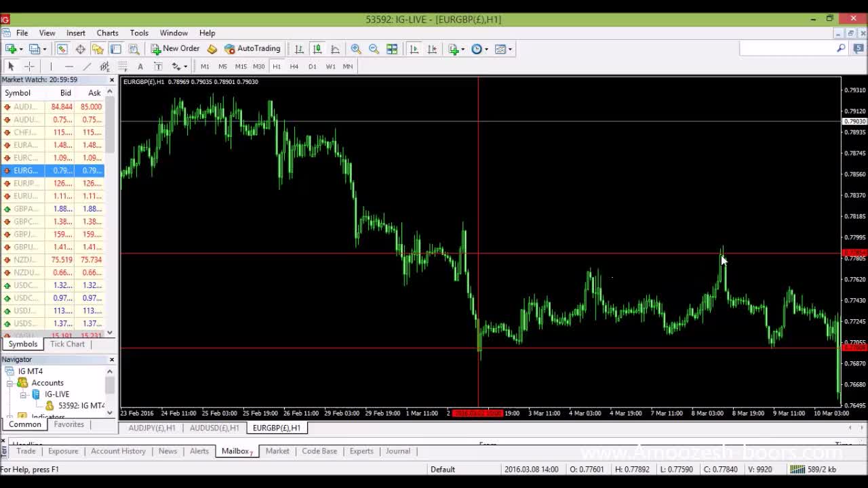Zoom in on the chart
This screenshot has height=488, width=868.
pyautogui.click(x=356, y=49)
